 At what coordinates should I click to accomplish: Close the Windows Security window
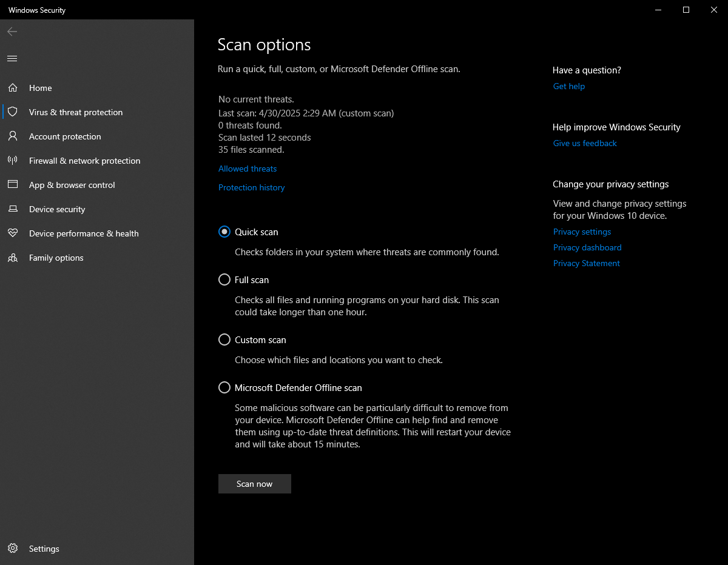coord(714,10)
